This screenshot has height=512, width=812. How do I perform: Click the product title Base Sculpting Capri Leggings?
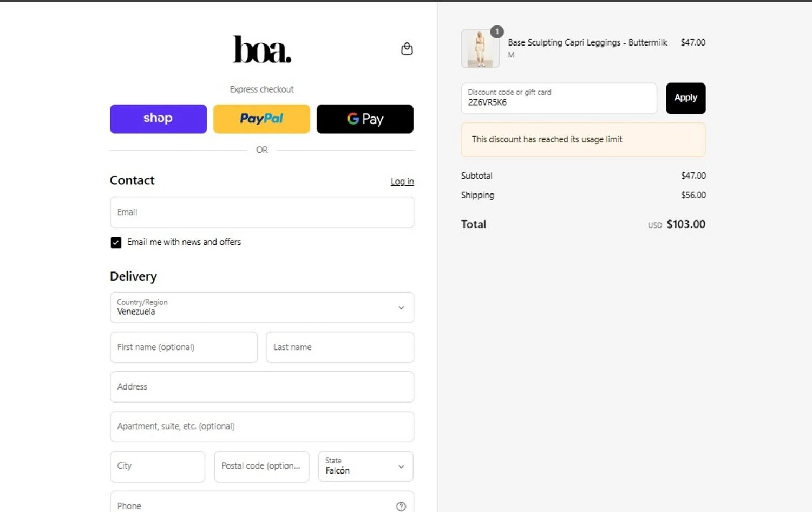[587, 42]
